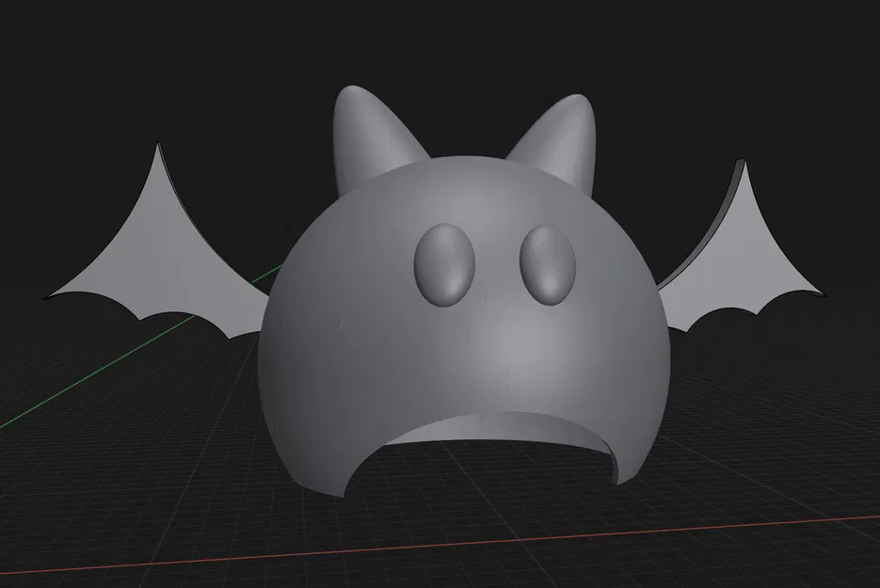The width and height of the screenshot is (880, 588).
Task: Click the outer point of left wing
Action: tap(47, 296)
